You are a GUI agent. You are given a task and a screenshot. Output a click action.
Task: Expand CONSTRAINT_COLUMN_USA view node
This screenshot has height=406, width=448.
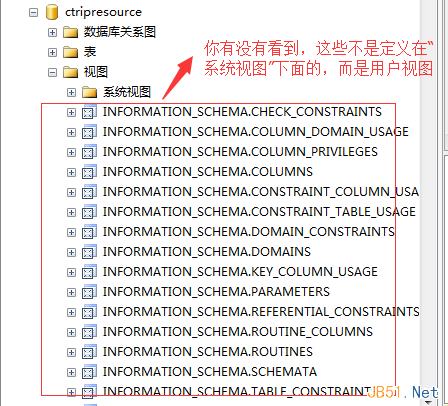click(x=71, y=192)
